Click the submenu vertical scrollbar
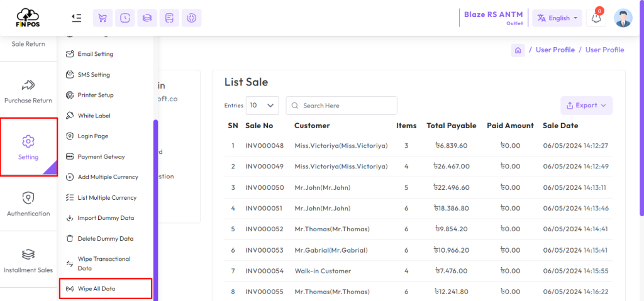This screenshot has height=301, width=644. [155, 207]
